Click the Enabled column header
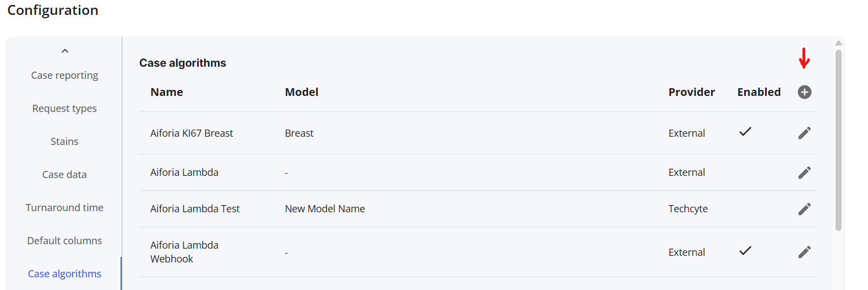 click(759, 92)
